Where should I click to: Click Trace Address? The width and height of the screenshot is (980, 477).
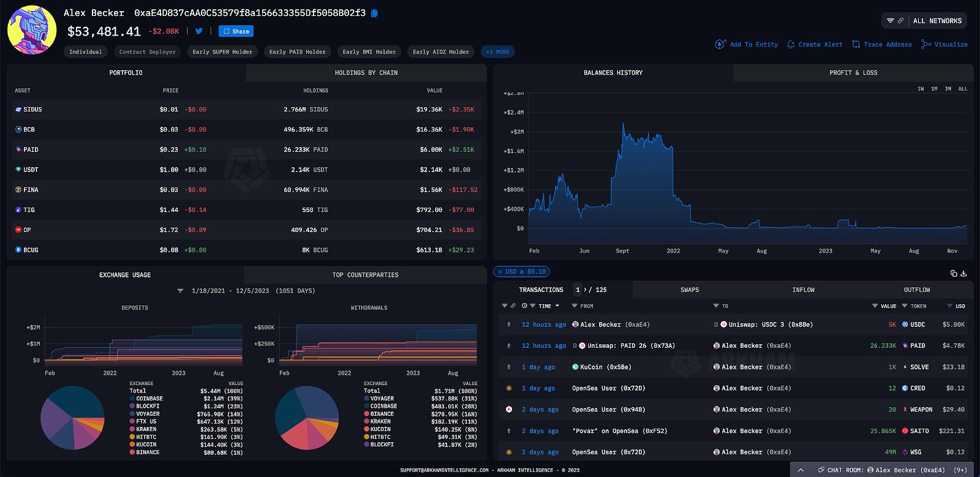pos(882,44)
